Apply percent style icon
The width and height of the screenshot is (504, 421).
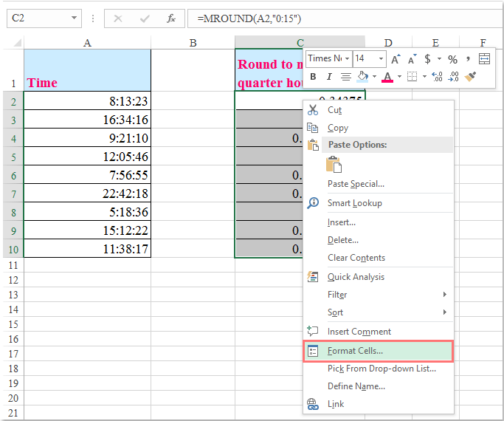coord(452,59)
